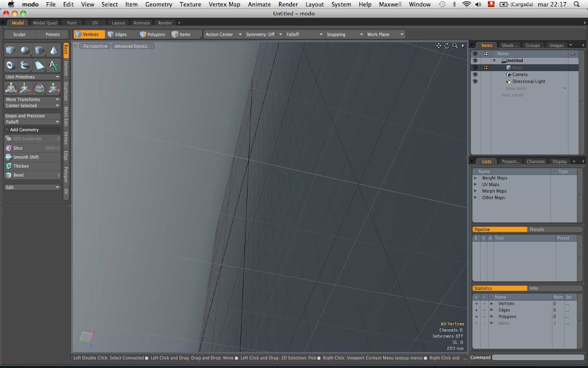Image resolution: width=588 pixels, height=368 pixels.
Task: Click the Directional Light item icon
Action: click(508, 81)
